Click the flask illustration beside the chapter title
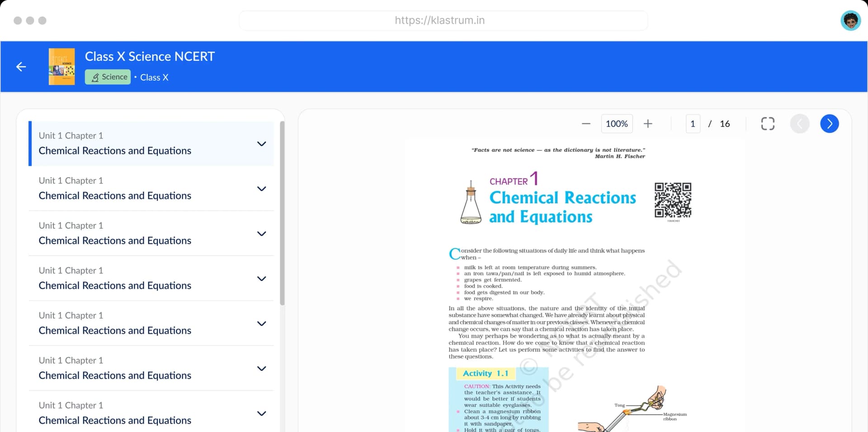The width and height of the screenshot is (868, 432). click(x=471, y=202)
